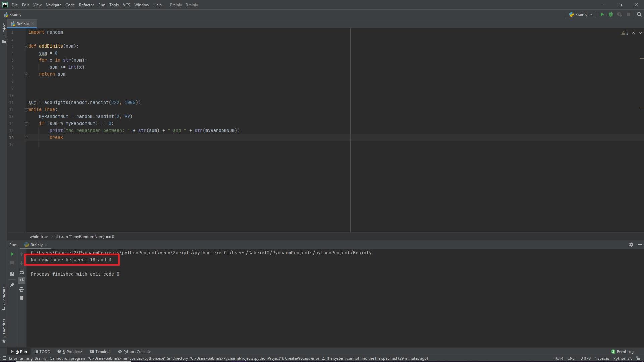
Task: Clear console output with trash icon
Action: [22, 298]
